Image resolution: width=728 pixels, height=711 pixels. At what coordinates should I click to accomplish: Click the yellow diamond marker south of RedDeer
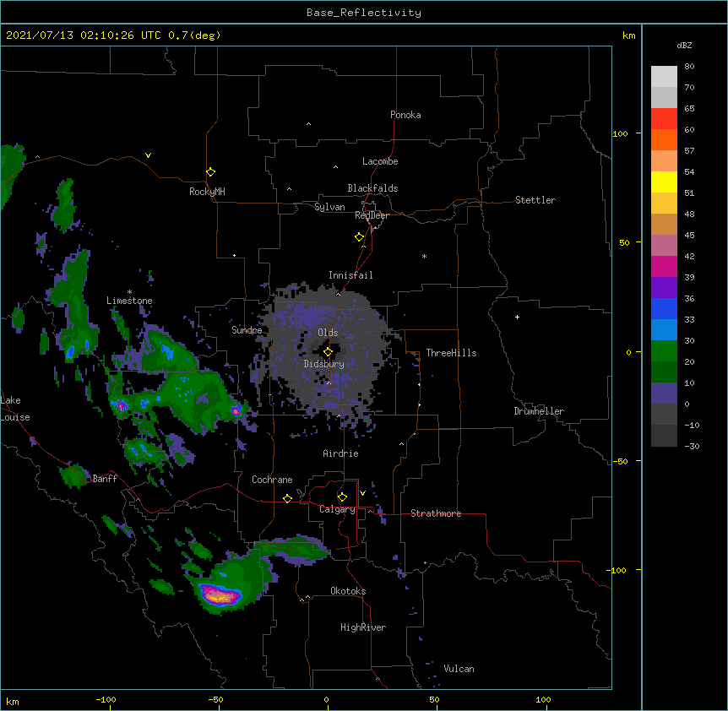click(x=359, y=237)
